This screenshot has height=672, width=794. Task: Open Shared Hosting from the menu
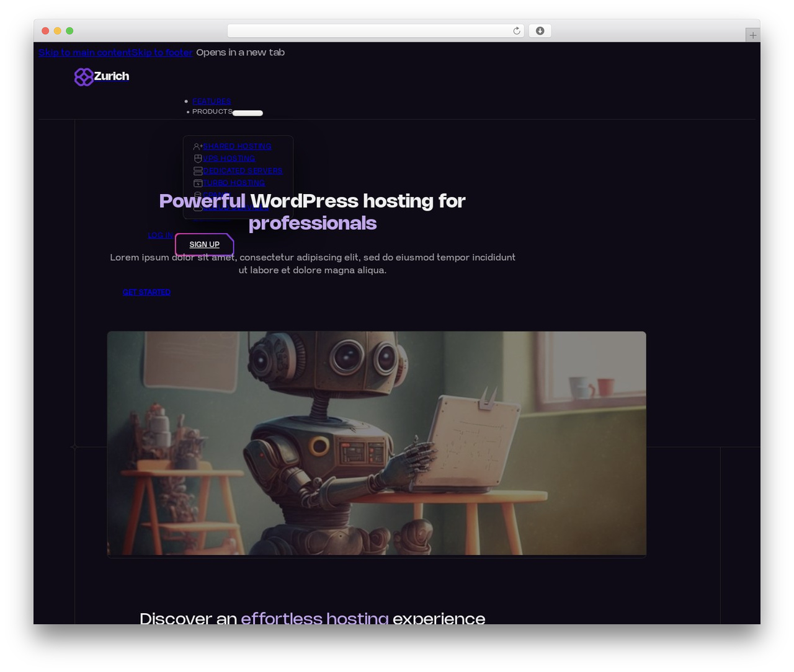pyautogui.click(x=237, y=146)
